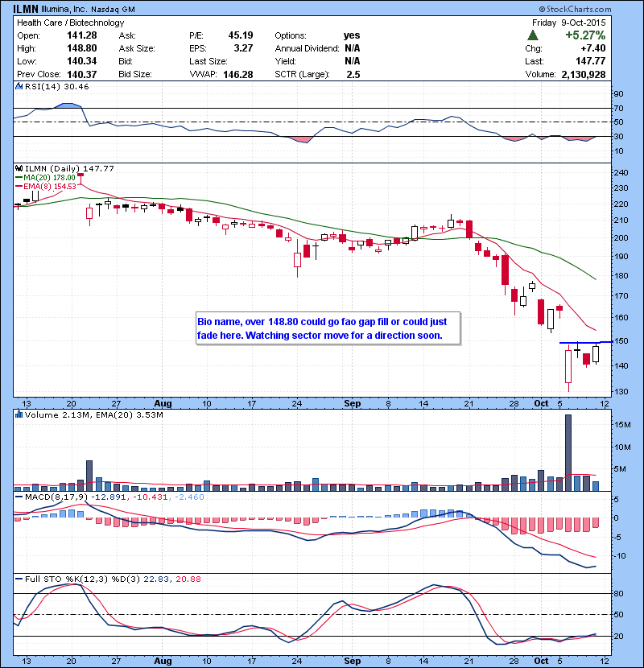Click the Volume value 2,130,928
The width and height of the screenshot is (644, 668).
[583, 75]
